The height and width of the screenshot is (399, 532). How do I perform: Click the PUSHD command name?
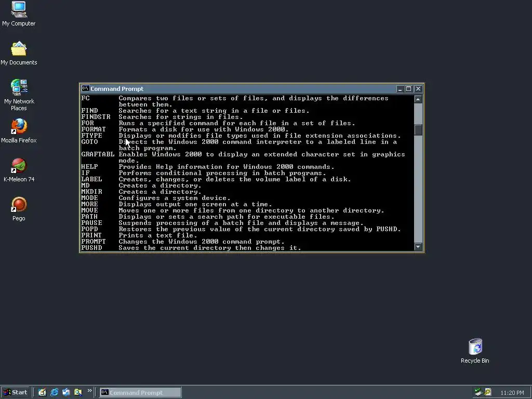pyautogui.click(x=91, y=248)
